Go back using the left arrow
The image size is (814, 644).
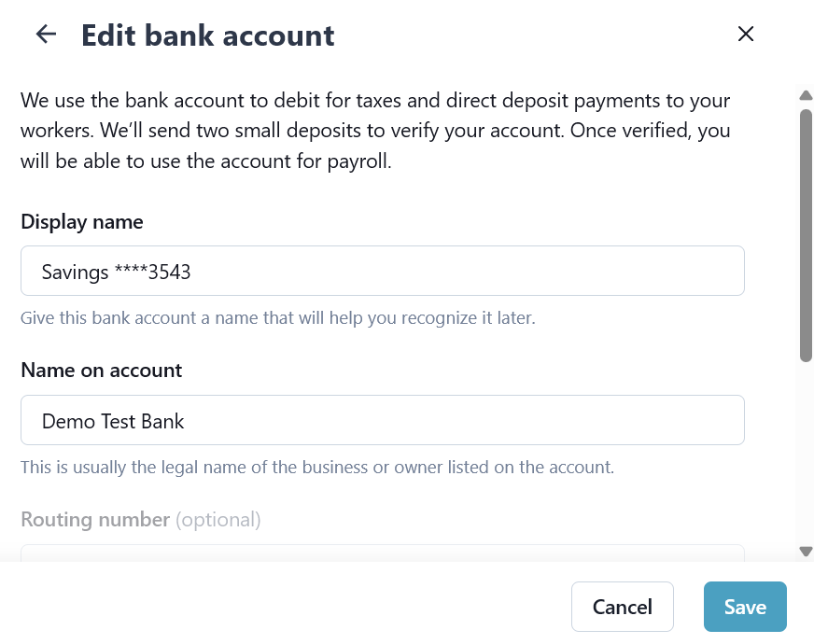click(x=46, y=35)
